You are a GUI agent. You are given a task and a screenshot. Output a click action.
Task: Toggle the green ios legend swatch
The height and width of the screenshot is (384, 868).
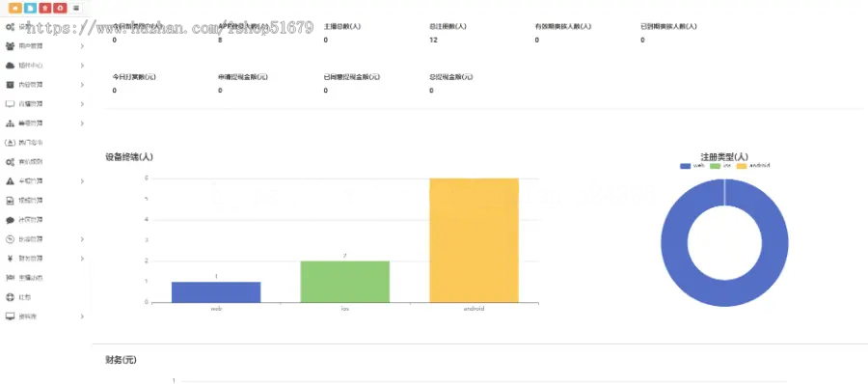(x=716, y=166)
